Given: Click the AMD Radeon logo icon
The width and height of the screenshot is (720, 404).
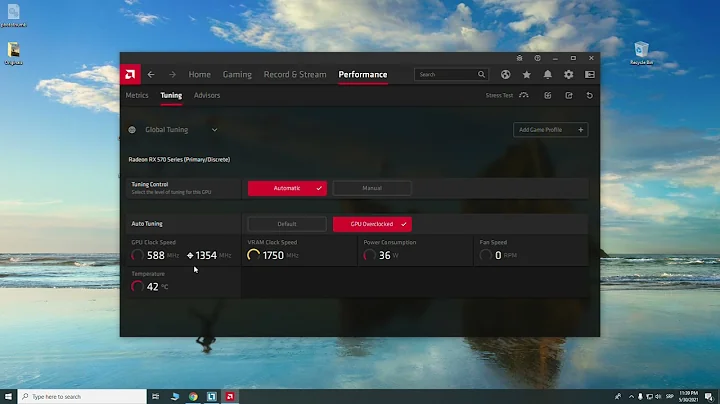Looking at the screenshot, I should pos(130,74).
